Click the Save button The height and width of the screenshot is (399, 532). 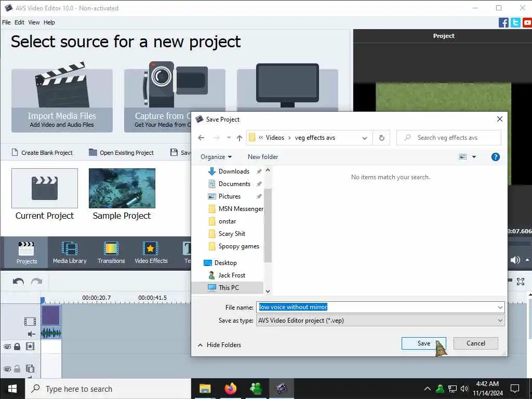pyautogui.click(x=424, y=343)
